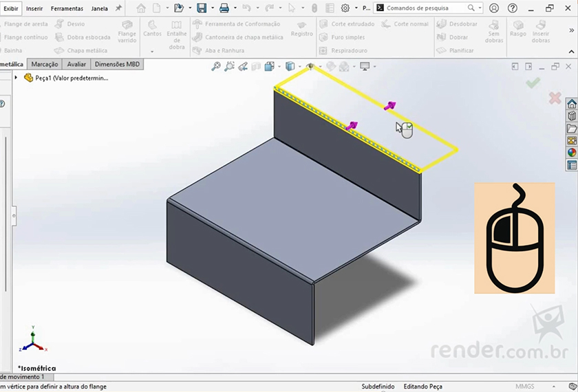
Task: Click the Zoom to Fit magnifier icon
Action: 216,66
